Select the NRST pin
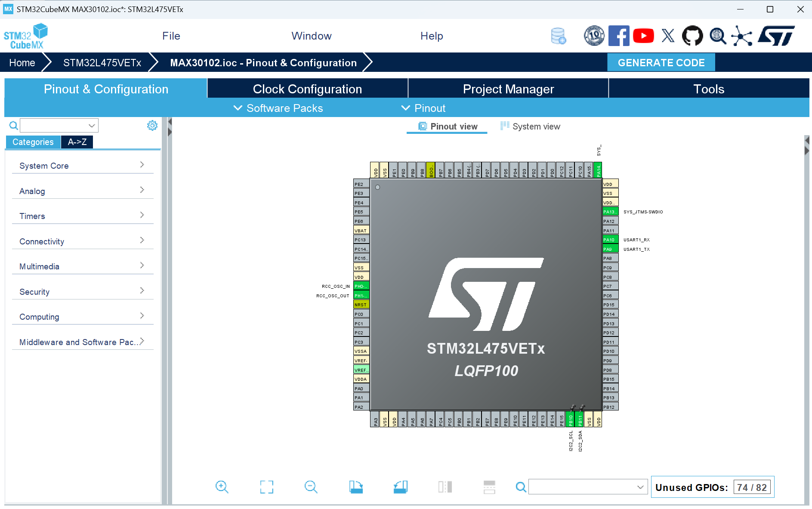The height and width of the screenshot is (509, 812). click(361, 305)
